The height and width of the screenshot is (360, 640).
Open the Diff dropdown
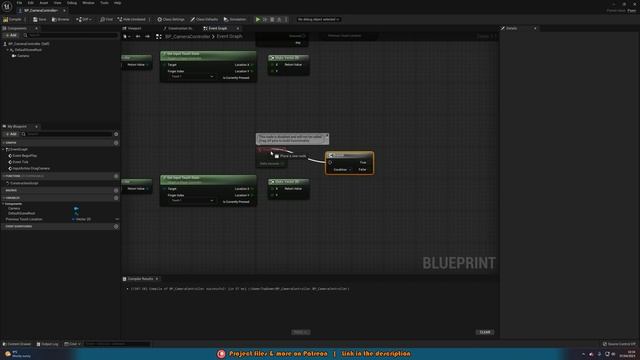coord(84,19)
